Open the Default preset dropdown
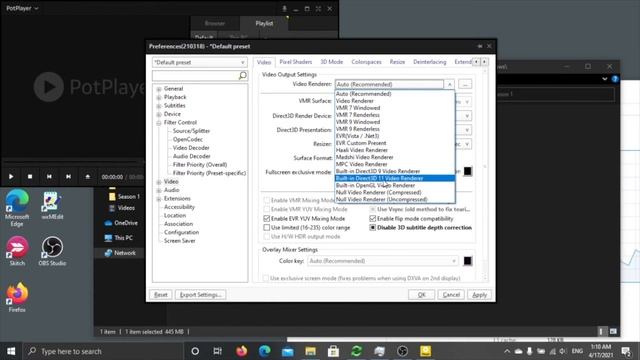The height and width of the screenshot is (360, 640). [x=200, y=62]
